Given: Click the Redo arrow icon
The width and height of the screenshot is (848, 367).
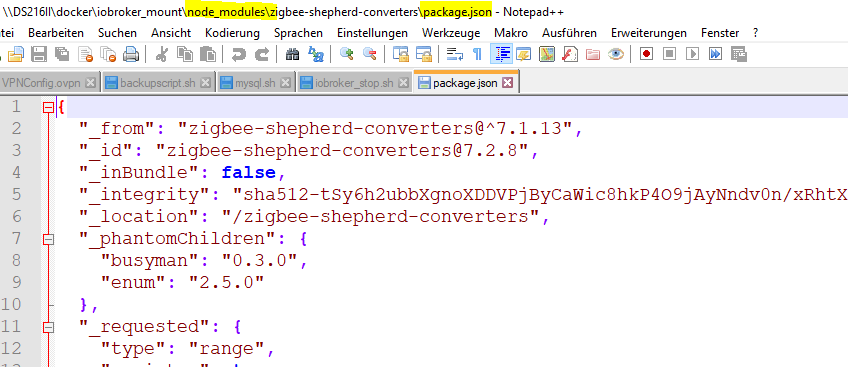Looking at the screenshot, I should point(262,54).
